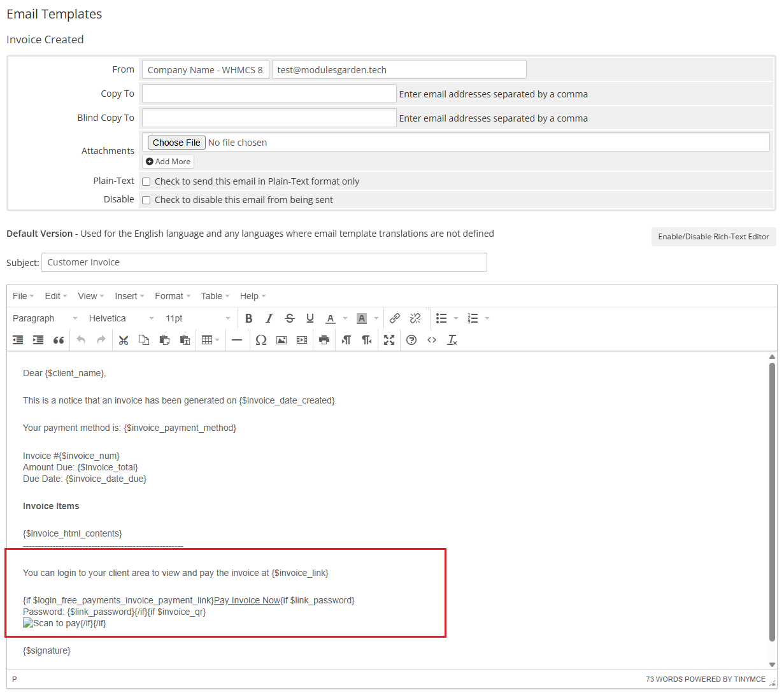This screenshot has width=784, height=695.
Task: Insert a horizontal line
Action: pos(237,340)
